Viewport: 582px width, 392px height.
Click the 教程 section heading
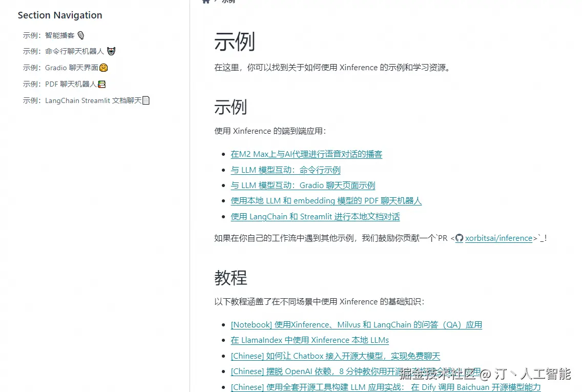click(231, 278)
